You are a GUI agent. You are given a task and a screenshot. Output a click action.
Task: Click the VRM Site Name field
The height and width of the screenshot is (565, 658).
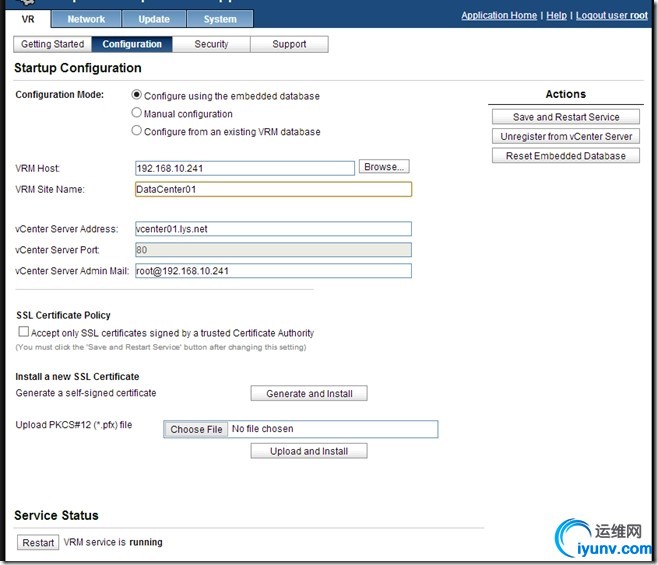coord(273,189)
